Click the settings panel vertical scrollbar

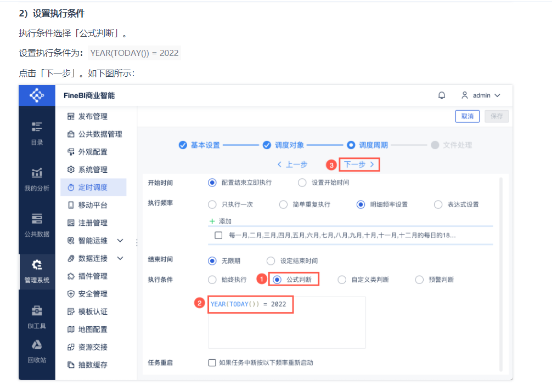coord(500,274)
